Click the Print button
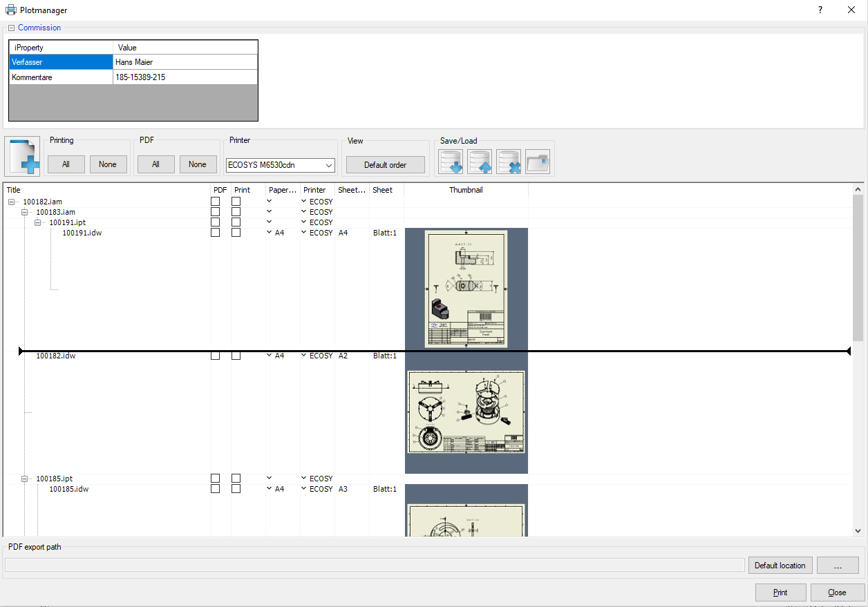 780,592
